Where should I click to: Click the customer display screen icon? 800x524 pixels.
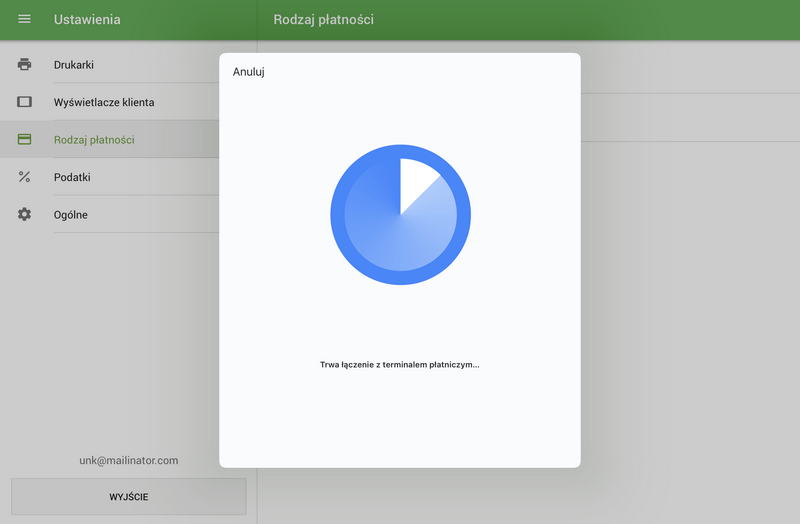click(25, 102)
